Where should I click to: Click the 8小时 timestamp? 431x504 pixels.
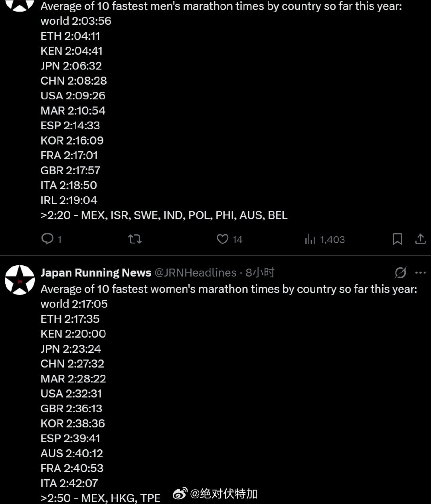coord(260,273)
